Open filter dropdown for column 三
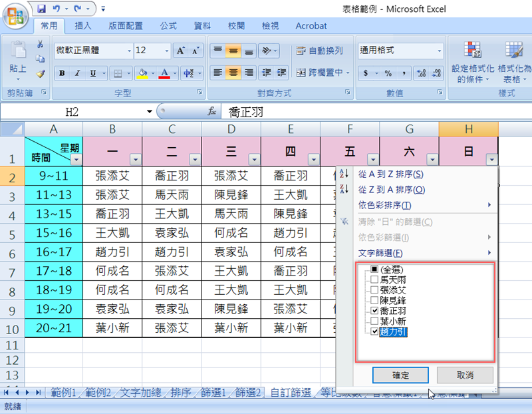The width and height of the screenshot is (532, 414). [x=253, y=159]
